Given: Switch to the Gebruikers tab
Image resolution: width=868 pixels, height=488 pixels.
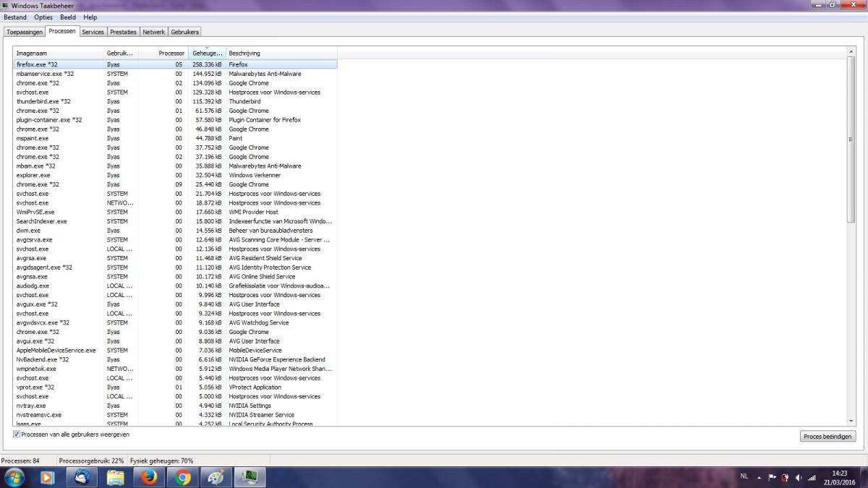Looking at the screenshot, I should [184, 32].
